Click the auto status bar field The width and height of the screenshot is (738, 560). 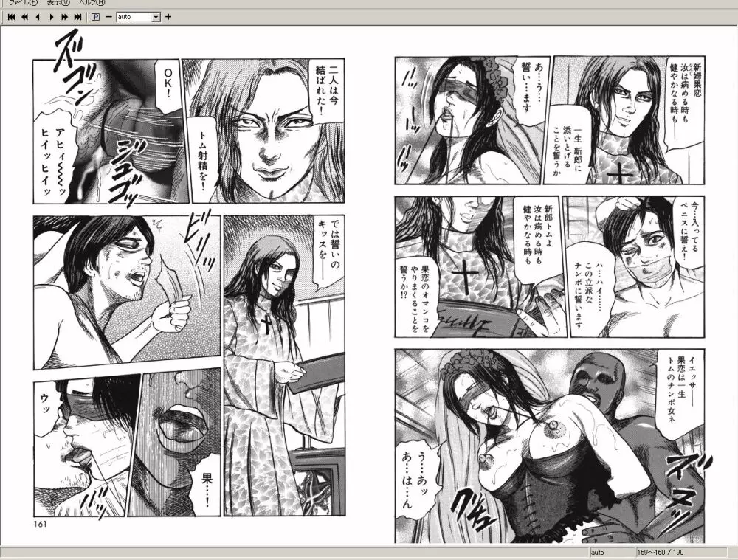pos(610,552)
